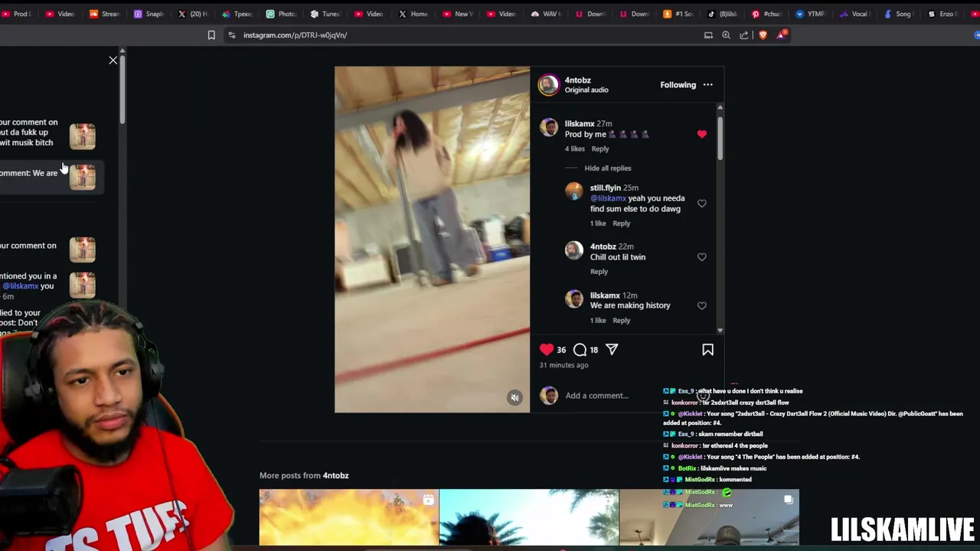Reply to still.flyin's comment
Image resolution: width=980 pixels, height=551 pixels.
click(x=621, y=223)
